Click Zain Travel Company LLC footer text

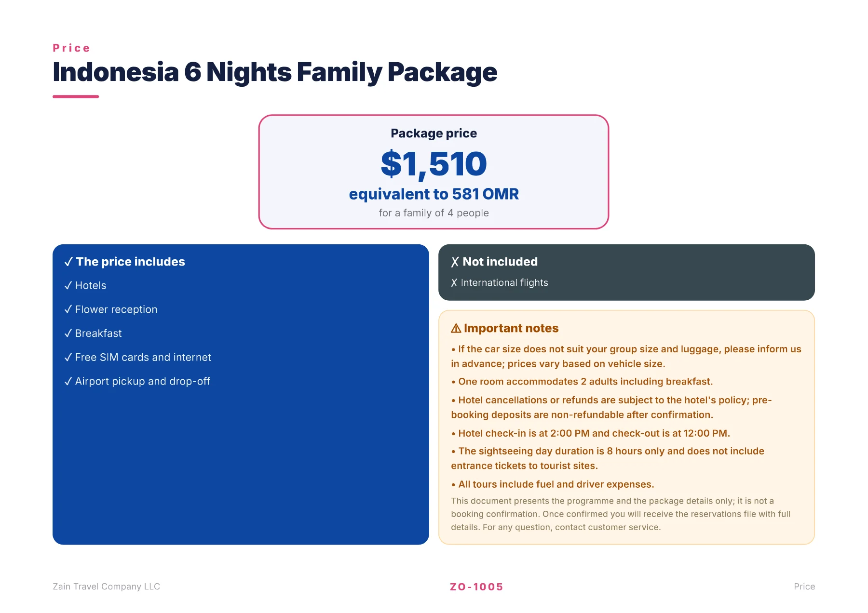(106, 586)
